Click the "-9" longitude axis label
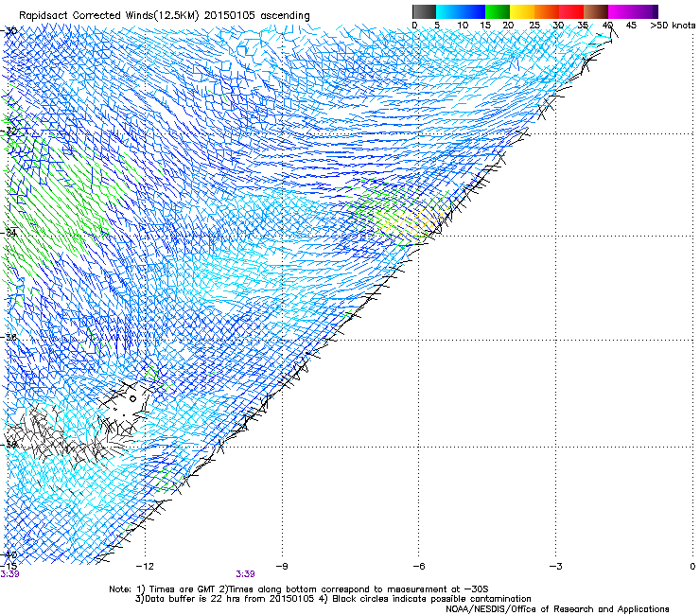700x615 pixels. tap(282, 567)
